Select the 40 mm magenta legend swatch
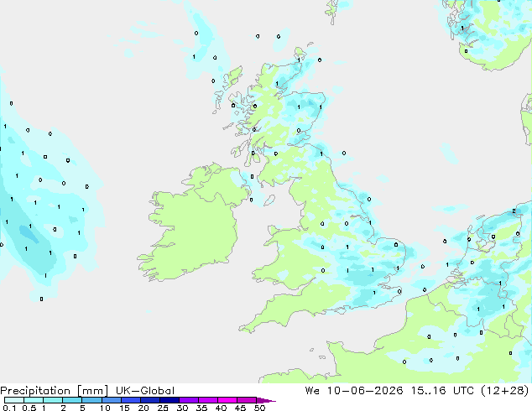 (227, 400)
